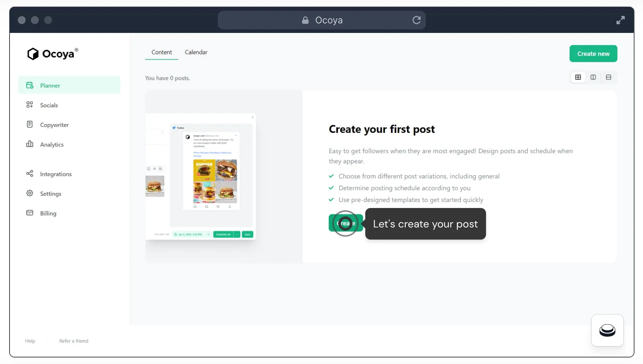The height and width of the screenshot is (364, 643).
Task: Switch to row view layout
Action: pos(608,77)
